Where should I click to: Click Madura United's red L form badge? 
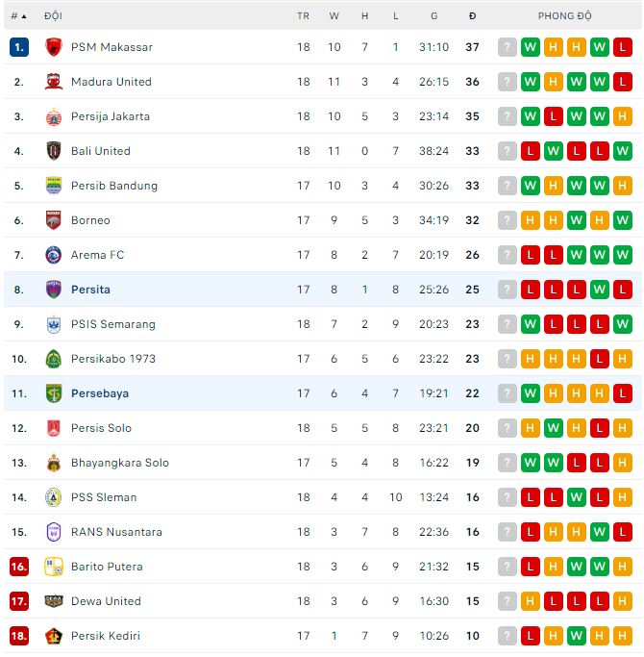click(623, 82)
